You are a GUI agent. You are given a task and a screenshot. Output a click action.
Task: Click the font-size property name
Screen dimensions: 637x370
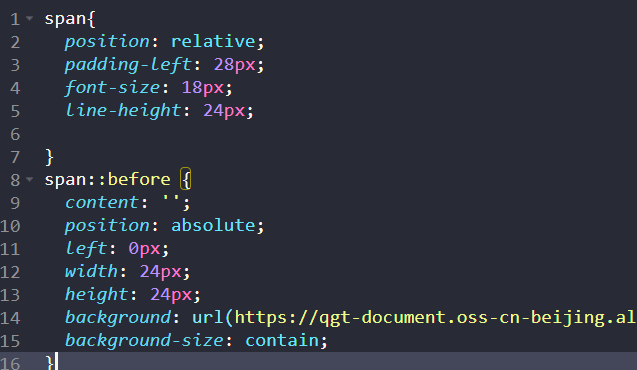[113, 88]
